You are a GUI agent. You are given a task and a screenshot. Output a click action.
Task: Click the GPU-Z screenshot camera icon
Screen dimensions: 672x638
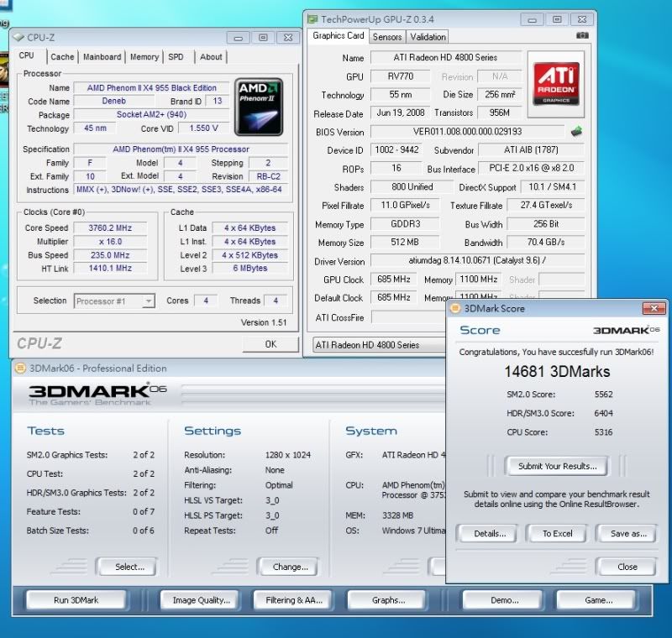tap(582, 35)
